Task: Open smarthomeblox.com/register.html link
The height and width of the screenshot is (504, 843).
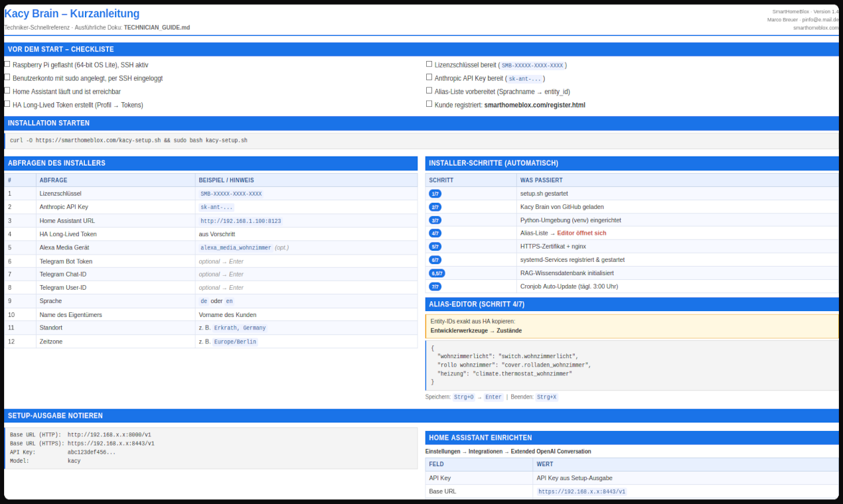Action: pyautogui.click(x=534, y=105)
